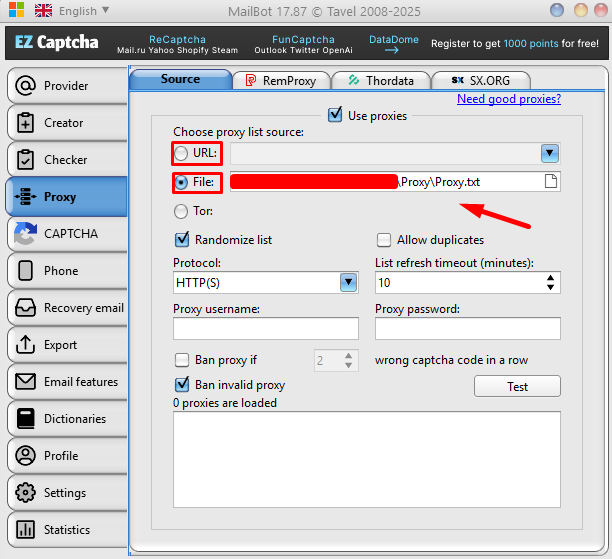
Task: Click the browse file icon in File field
Action: click(x=551, y=182)
